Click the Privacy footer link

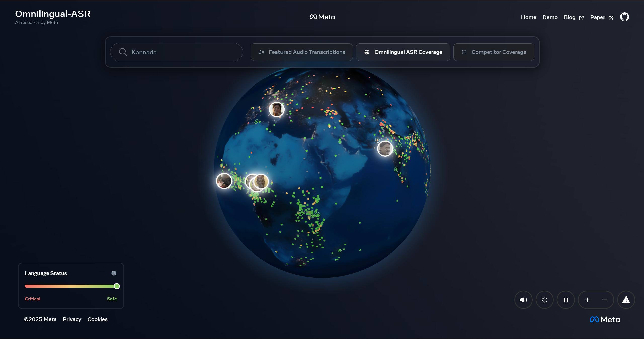pyautogui.click(x=72, y=319)
